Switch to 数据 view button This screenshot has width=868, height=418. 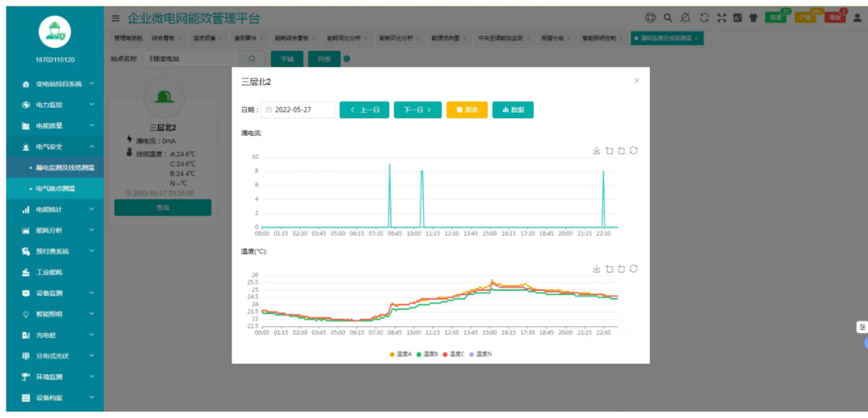pos(513,109)
